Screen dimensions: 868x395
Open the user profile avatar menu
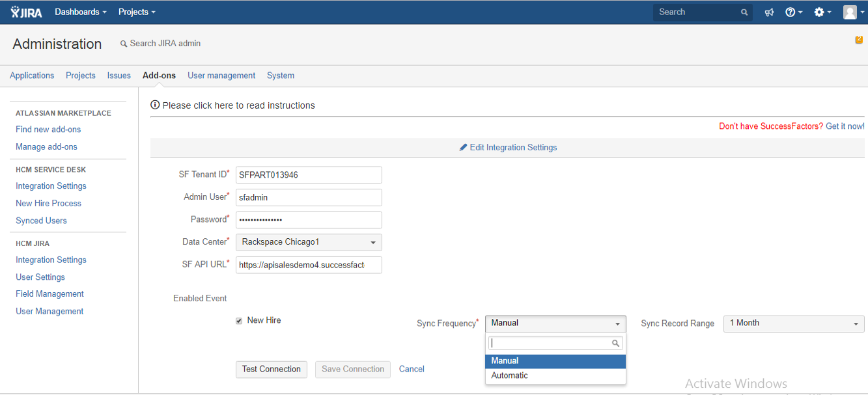(854, 12)
